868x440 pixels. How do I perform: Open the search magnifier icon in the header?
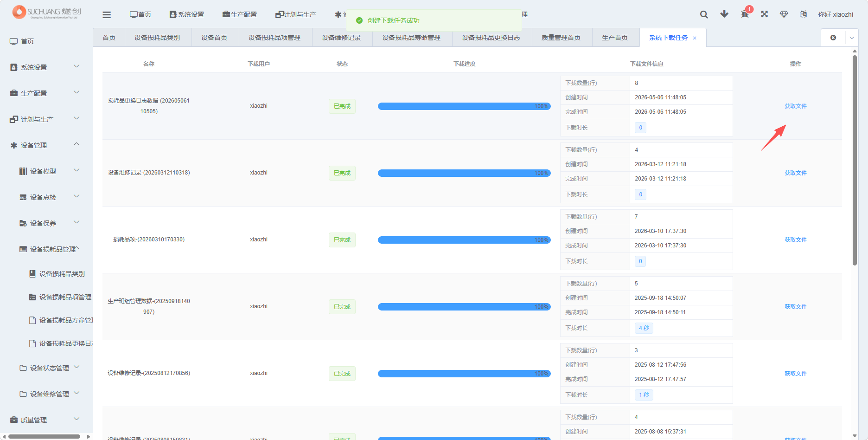tap(704, 14)
